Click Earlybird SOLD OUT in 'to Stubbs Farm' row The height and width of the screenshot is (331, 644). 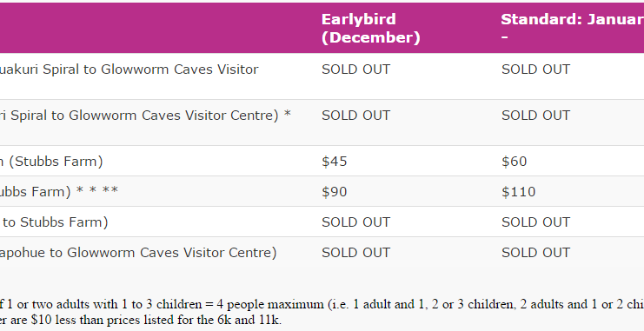tap(355, 222)
